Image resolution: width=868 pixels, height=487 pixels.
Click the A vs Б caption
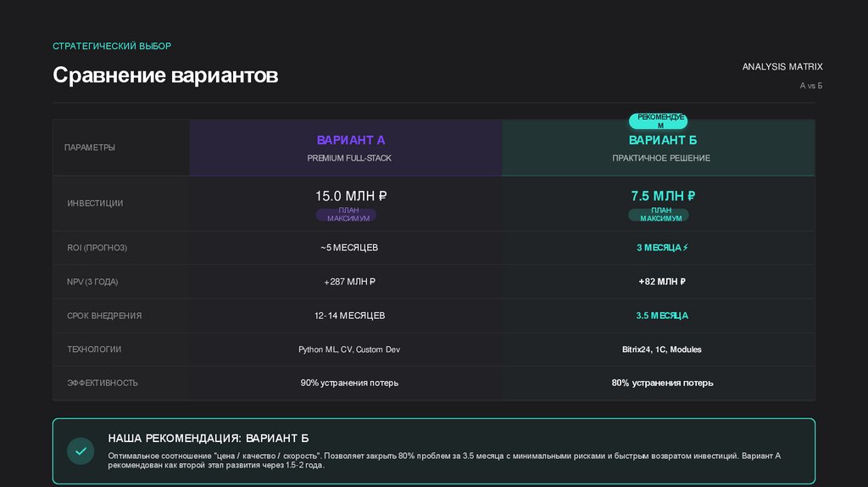pos(811,86)
